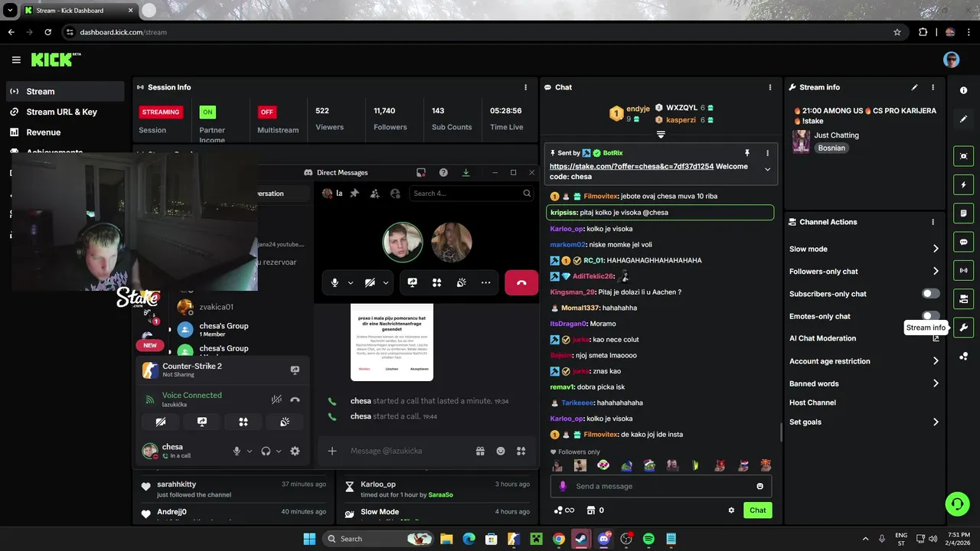This screenshot has width=980, height=551.
Task: Expand Slow mode settings
Action: [935, 249]
